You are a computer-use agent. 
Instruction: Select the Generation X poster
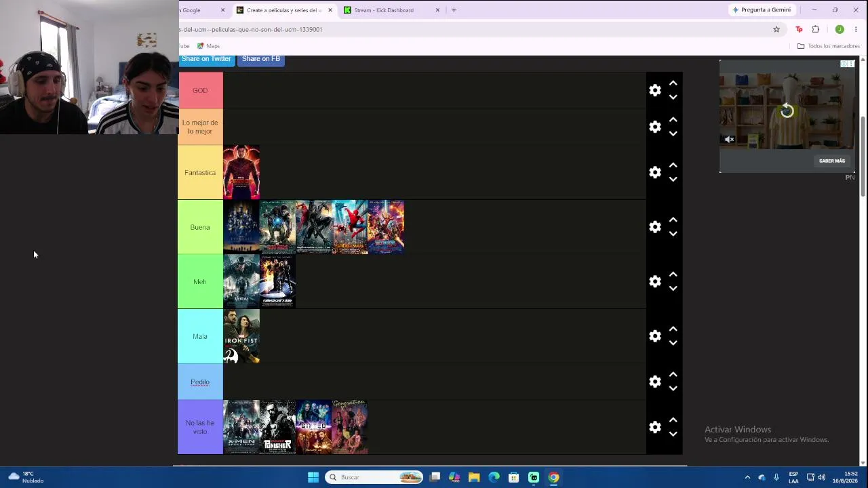[350, 427]
